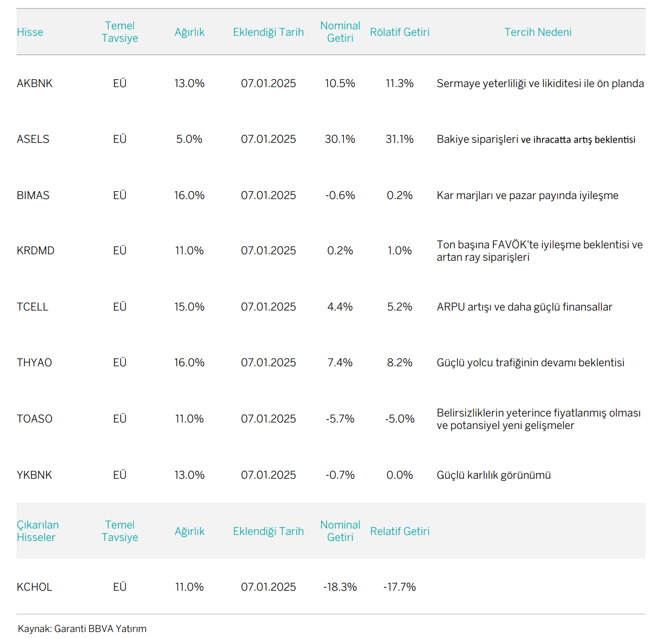
Task: Click AKBNK nominal return 10.5%
Action: [x=340, y=84]
